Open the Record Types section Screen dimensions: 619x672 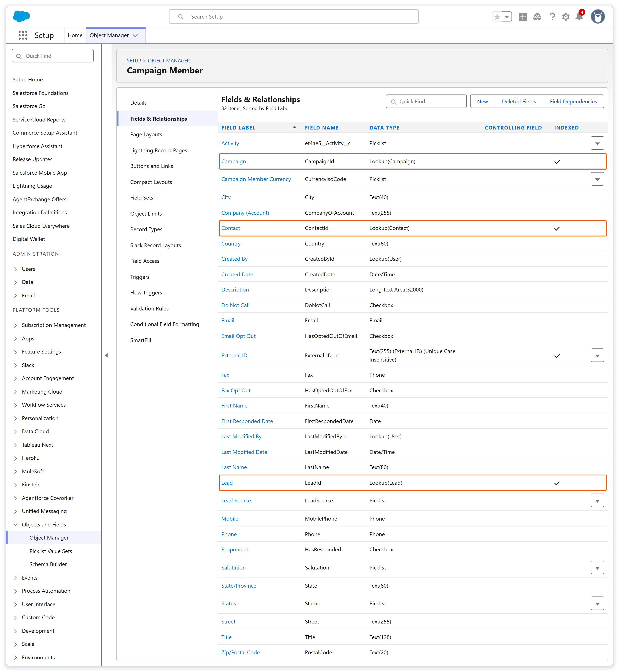point(146,229)
